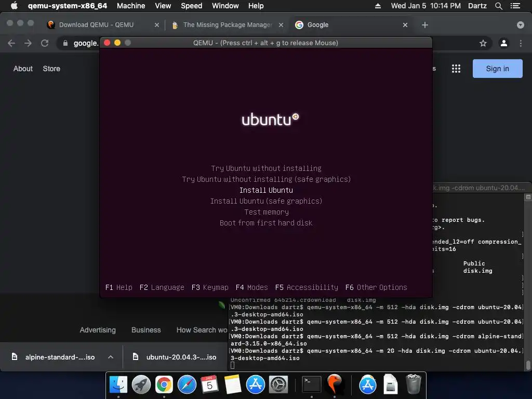This screenshot has height=399, width=532.
Task: Open a new Chrome tab
Action: [425, 25]
